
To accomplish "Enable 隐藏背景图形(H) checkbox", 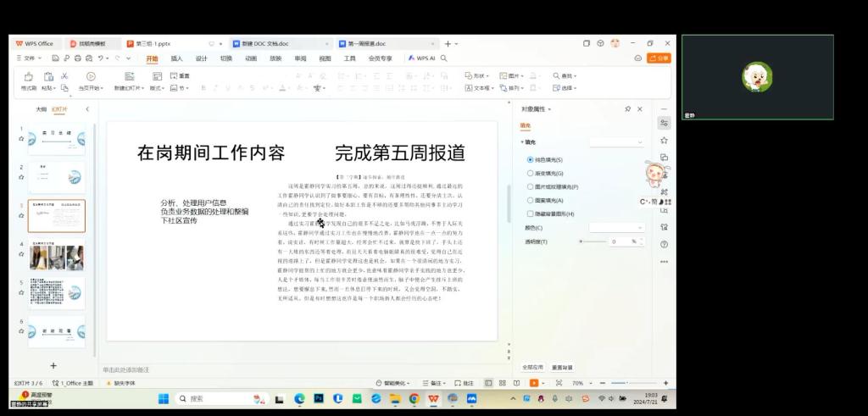I will (531, 214).
